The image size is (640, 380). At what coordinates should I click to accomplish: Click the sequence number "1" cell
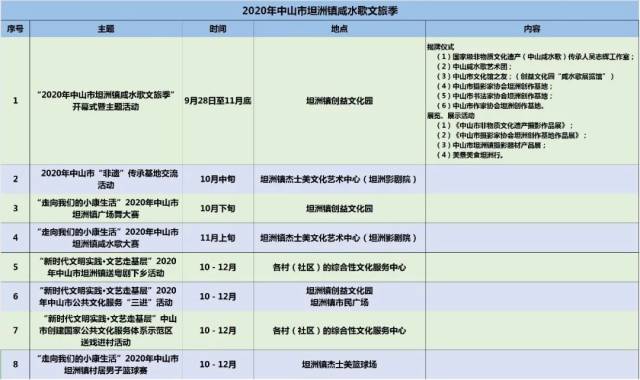[x=15, y=100]
